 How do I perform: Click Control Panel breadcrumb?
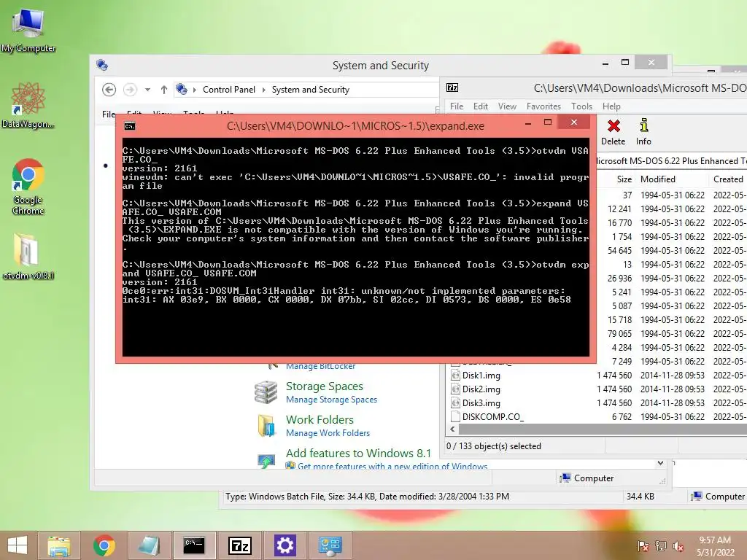[228, 90]
